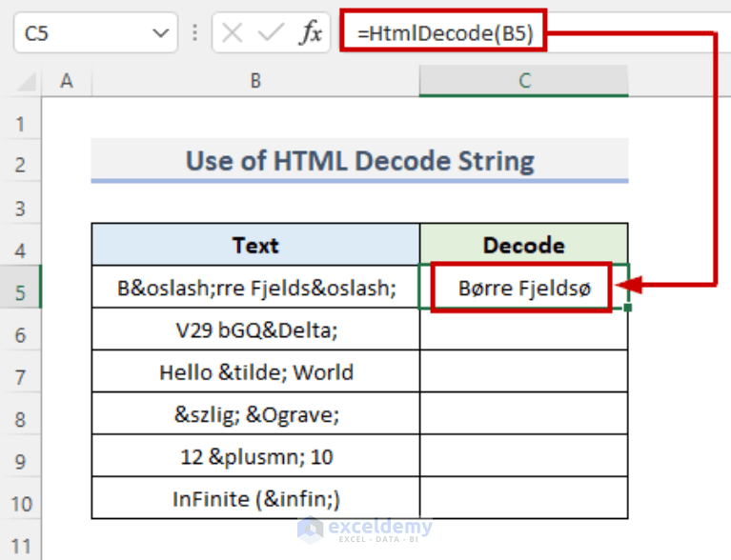This screenshot has width=731, height=560.
Task: Select cell showing 'Børre Fjeldsø'
Action: [x=524, y=287]
